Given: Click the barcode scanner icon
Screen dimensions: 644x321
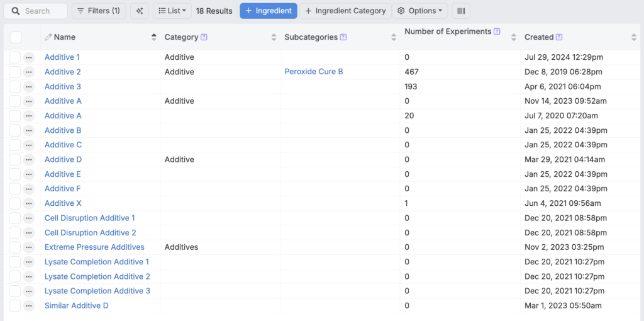Looking at the screenshot, I should 461,11.
